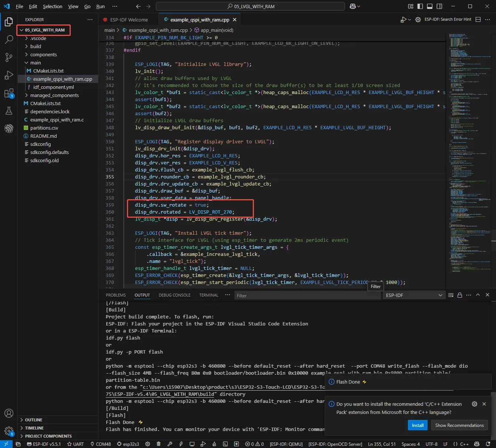Click the output Filter input field

pyautogui.click(x=307, y=295)
